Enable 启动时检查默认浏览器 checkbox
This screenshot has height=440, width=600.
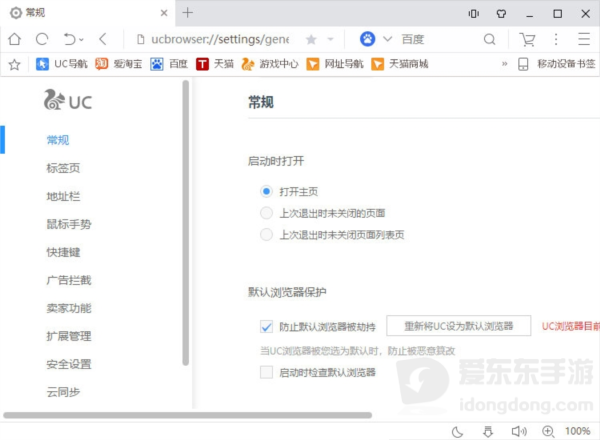(266, 372)
